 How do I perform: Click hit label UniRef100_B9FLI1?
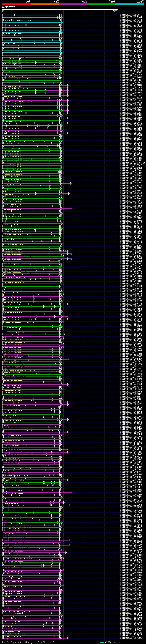tap(131, 226)
